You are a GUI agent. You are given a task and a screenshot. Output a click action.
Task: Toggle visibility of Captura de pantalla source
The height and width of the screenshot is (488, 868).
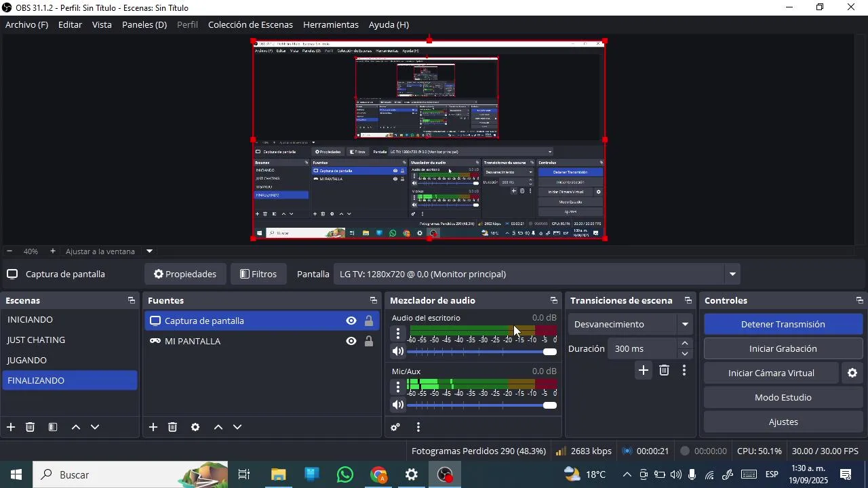point(351,321)
